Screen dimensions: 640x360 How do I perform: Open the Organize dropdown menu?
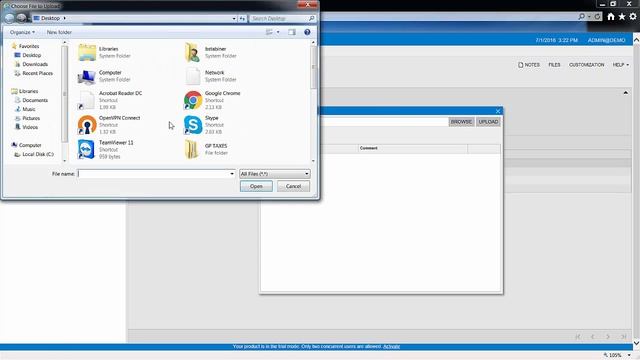22,32
